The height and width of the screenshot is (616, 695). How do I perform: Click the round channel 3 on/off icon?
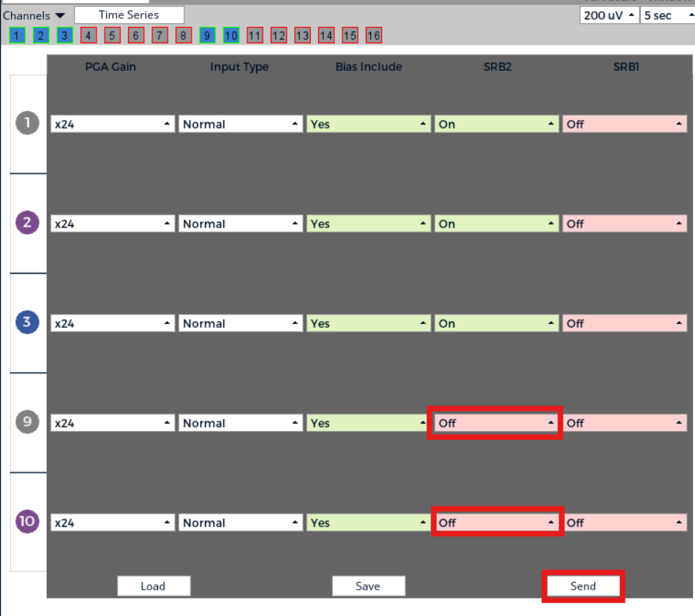tap(28, 322)
